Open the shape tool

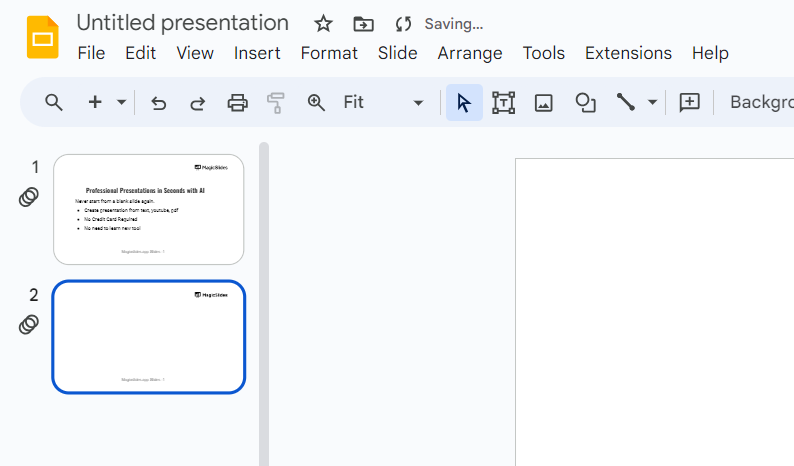[585, 102]
